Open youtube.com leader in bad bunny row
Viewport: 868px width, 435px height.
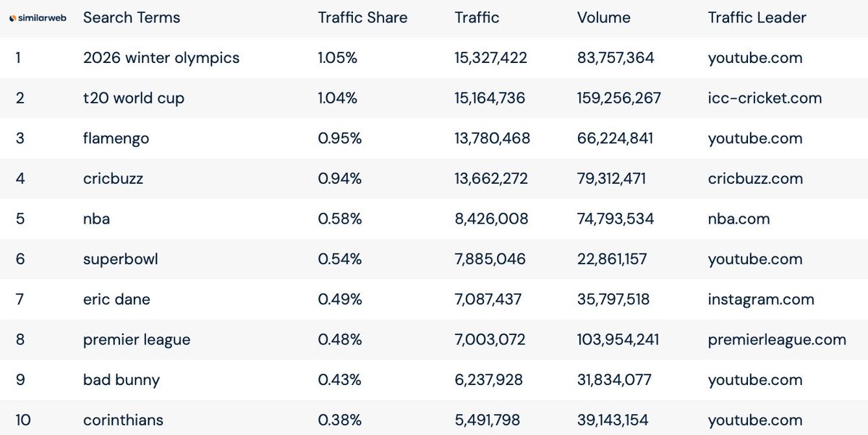tap(755, 380)
